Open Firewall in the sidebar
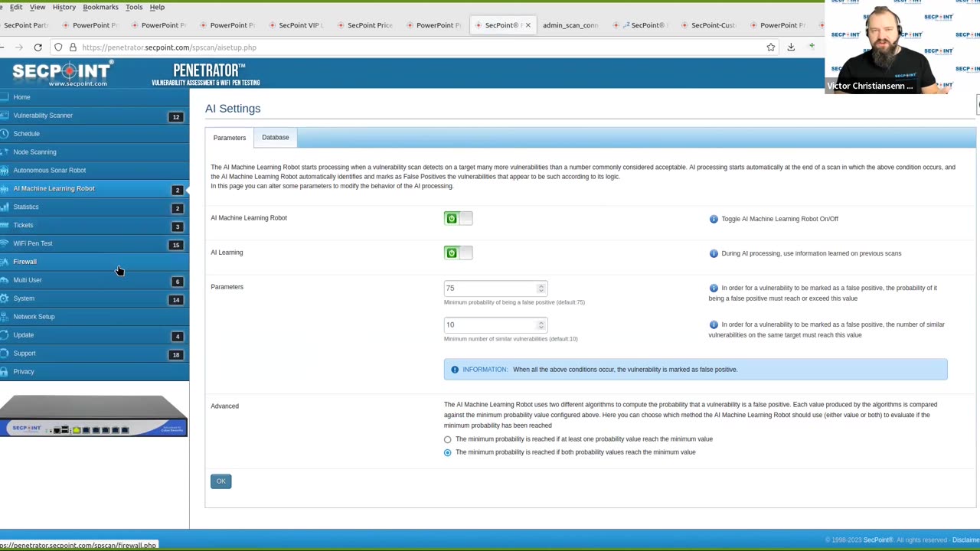 tap(94, 262)
